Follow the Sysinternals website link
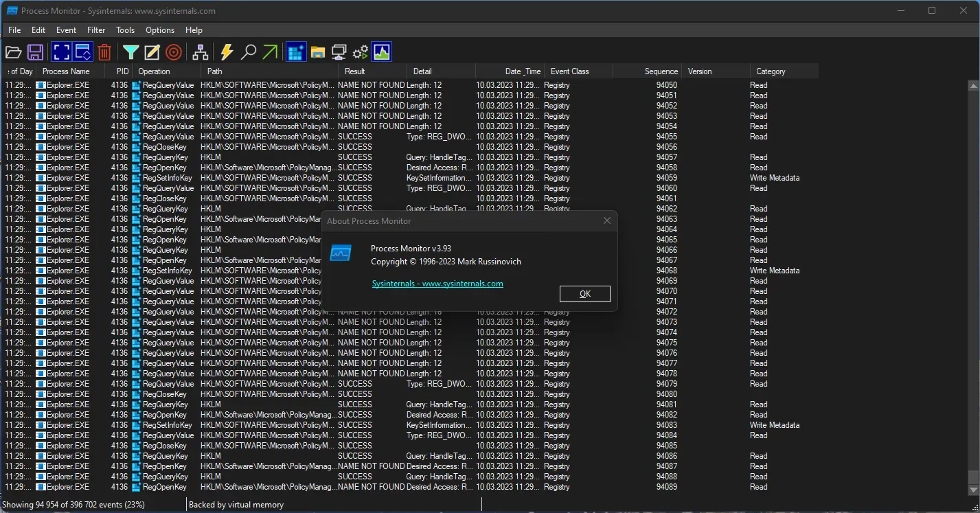Screen dimensions: 980x513 (437, 284)
